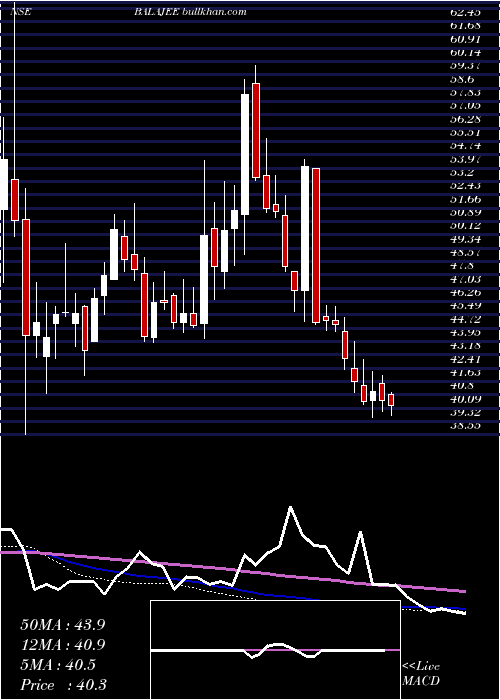Select the 41.63 price axis label
The height and width of the screenshot is (700, 500).
(x=465, y=373)
